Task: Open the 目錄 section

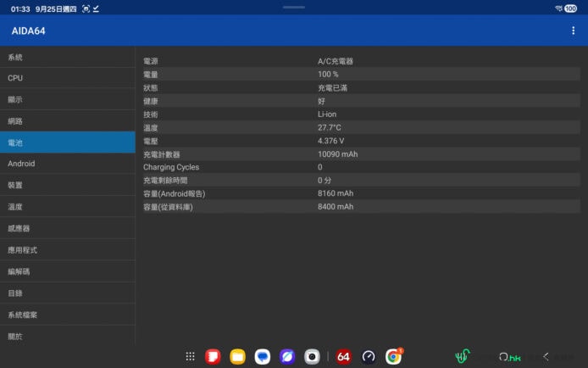Action: (68, 293)
